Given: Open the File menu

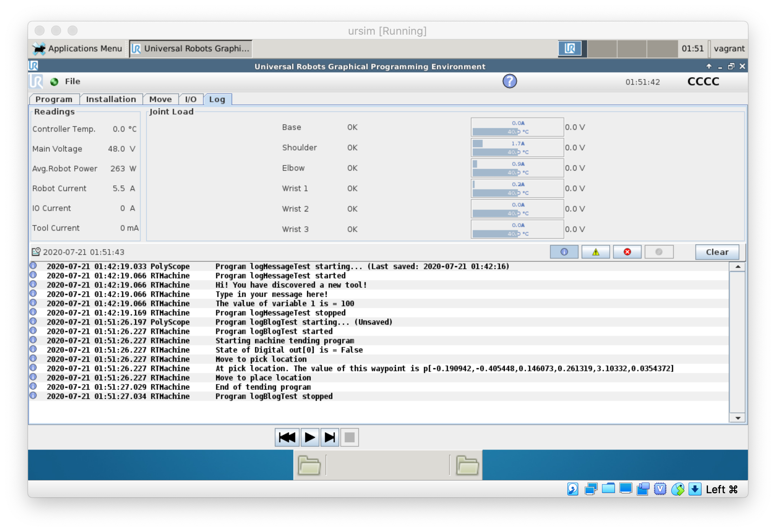Looking at the screenshot, I should click(x=73, y=81).
